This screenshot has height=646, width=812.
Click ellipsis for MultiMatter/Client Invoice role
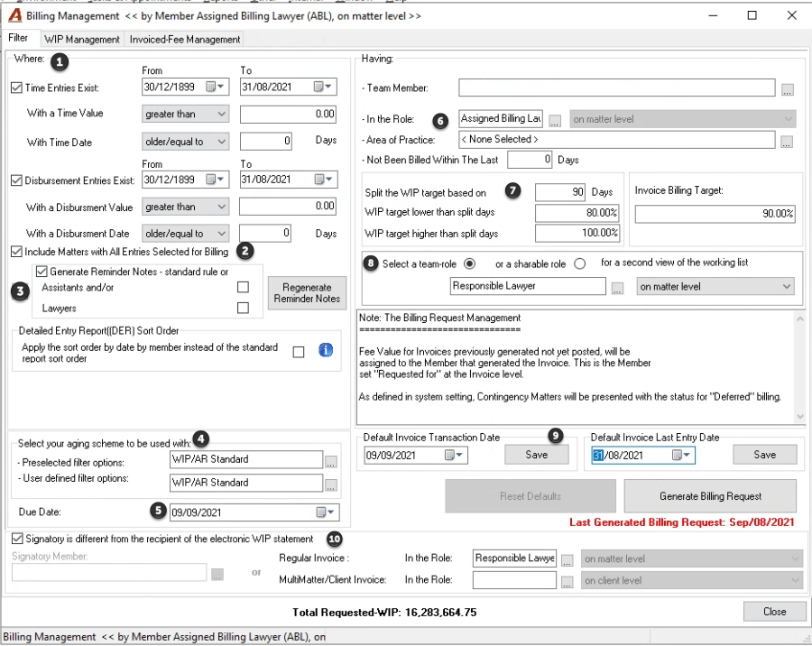coord(567,582)
